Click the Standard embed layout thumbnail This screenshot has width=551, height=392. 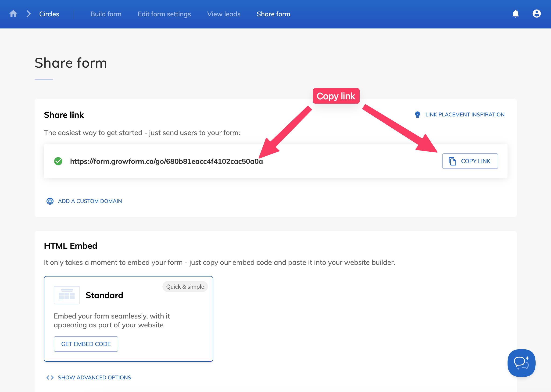[x=67, y=295]
